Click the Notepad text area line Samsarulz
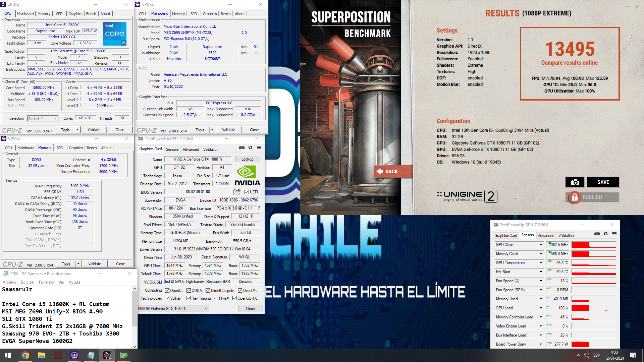The height and width of the screenshot is (362, 644). point(17,289)
